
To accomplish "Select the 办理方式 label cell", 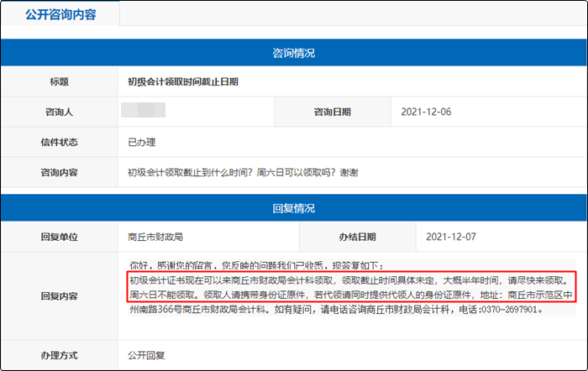I will coord(60,355).
